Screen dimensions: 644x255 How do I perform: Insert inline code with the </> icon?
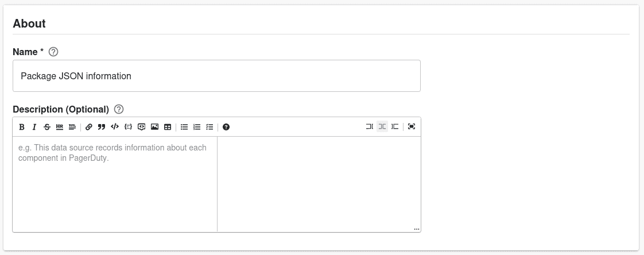coord(115,127)
